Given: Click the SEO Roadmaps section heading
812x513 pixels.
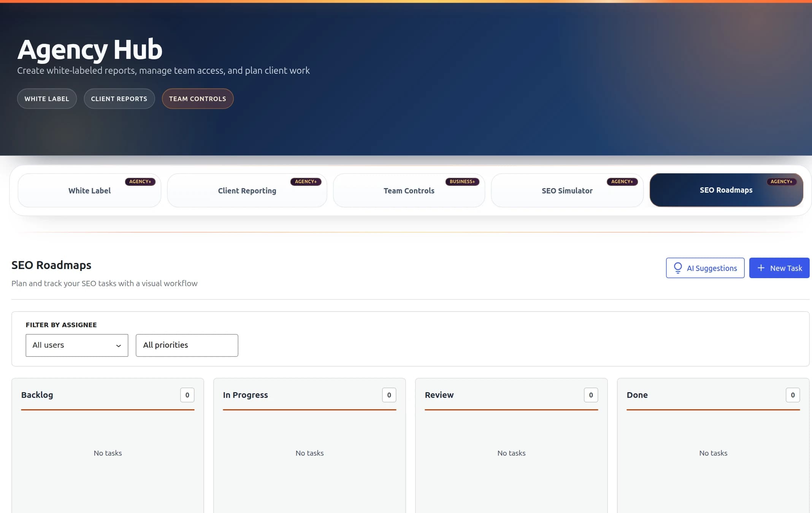Looking at the screenshot, I should pos(51,265).
